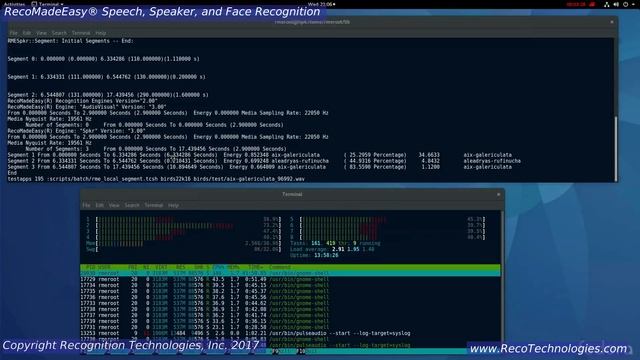Open Terminal menu in top terminal window

coord(81,33)
